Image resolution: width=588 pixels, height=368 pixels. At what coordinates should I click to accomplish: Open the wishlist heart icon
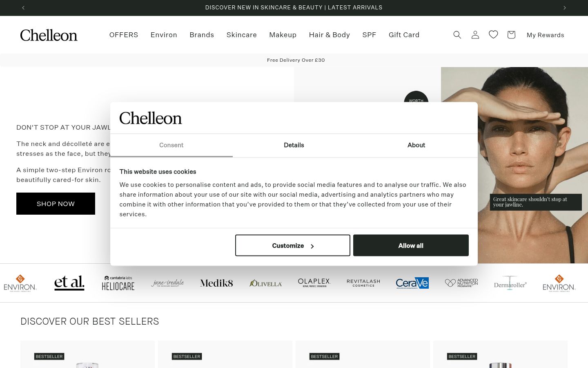(x=493, y=35)
